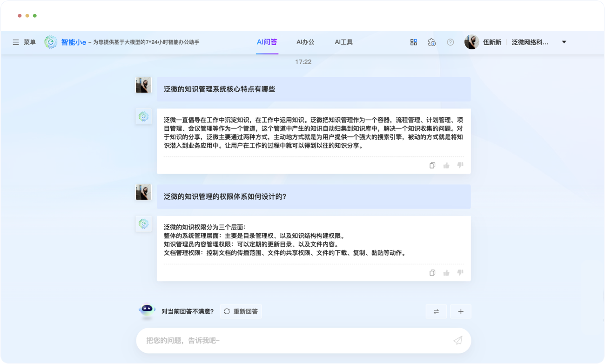The image size is (605, 364).
Task: Click the 智能小e logo icon
Action: pos(51,42)
